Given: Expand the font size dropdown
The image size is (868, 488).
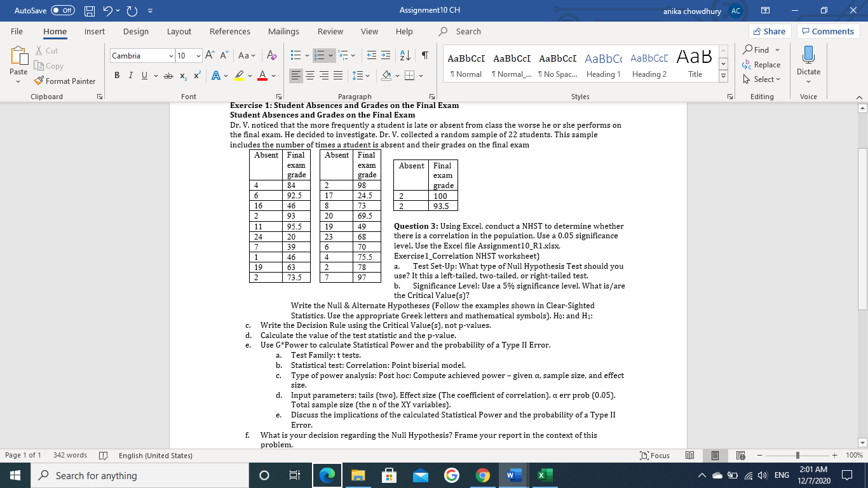Looking at the screenshot, I should click(197, 55).
